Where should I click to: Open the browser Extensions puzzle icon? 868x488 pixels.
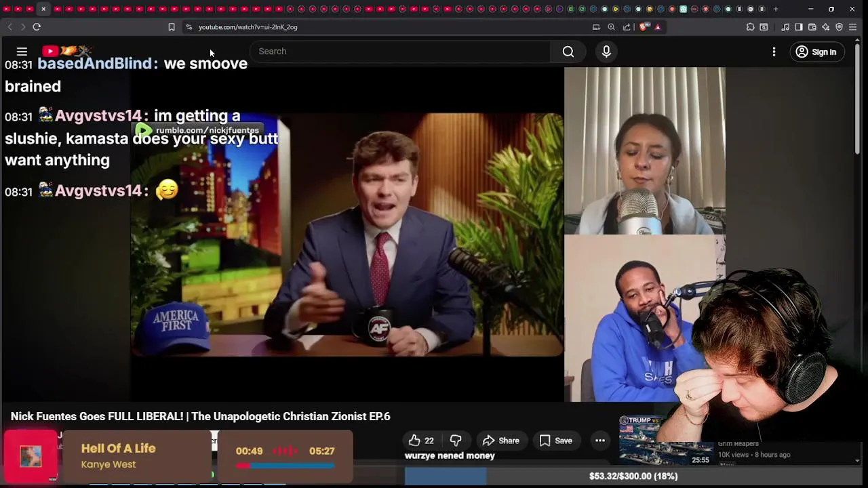pos(750,27)
